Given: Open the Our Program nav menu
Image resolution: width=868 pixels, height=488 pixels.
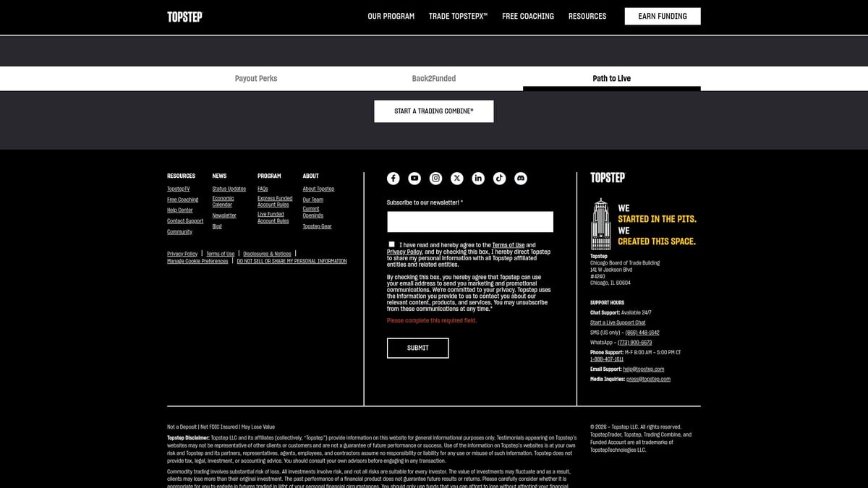Looking at the screenshot, I should coord(391,17).
